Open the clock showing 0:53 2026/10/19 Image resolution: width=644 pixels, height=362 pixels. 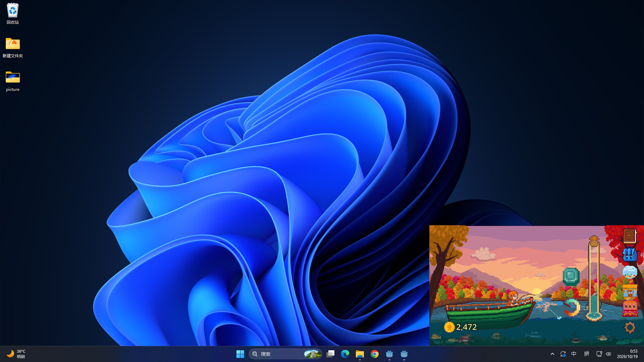coord(627,354)
